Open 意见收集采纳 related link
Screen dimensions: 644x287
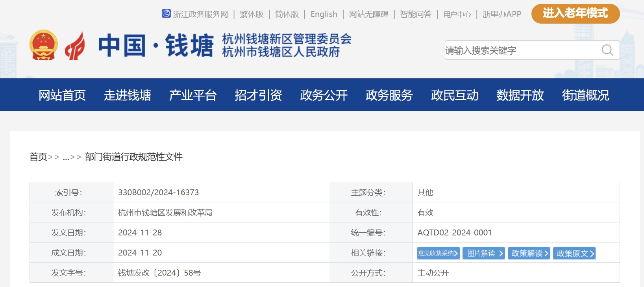click(x=438, y=253)
